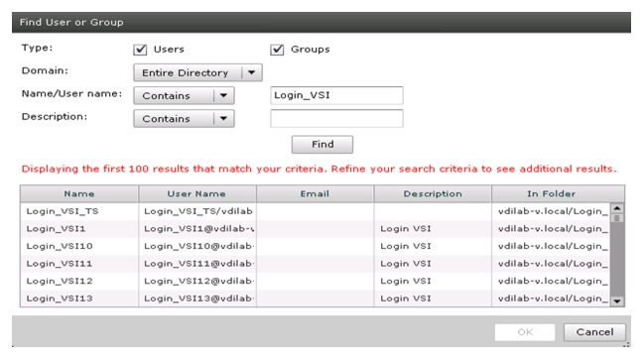
Task: Click the Cancel button
Action: click(x=594, y=332)
